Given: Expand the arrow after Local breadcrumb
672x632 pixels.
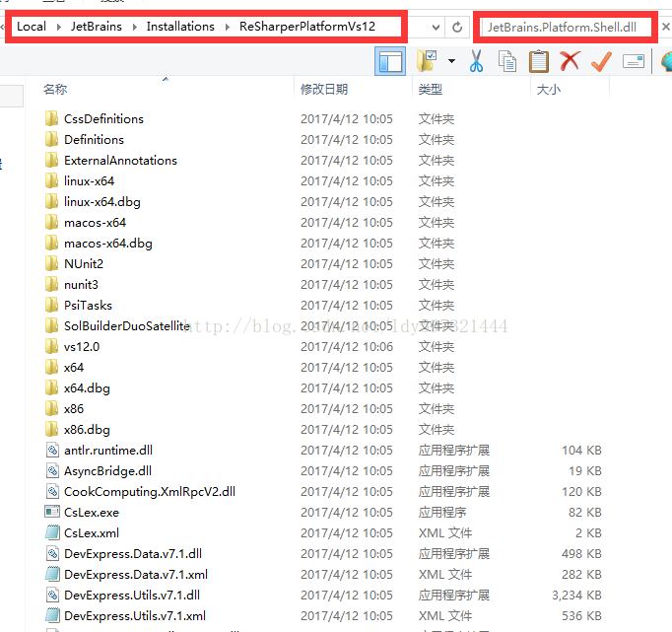Looking at the screenshot, I should tap(59, 27).
